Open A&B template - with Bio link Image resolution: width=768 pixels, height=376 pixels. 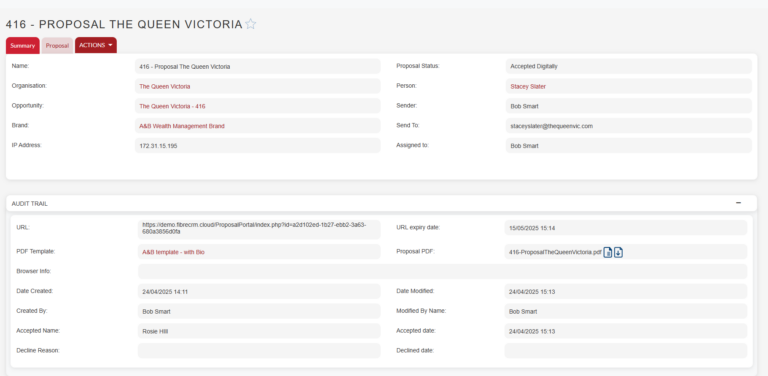pyautogui.click(x=173, y=252)
